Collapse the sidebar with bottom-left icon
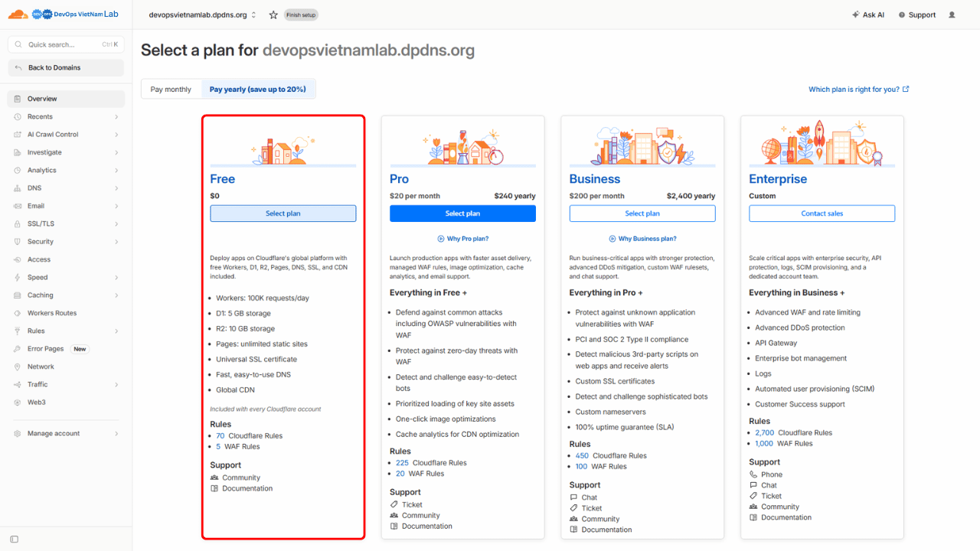Image resolution: width=980 pixels, height=551 pixels. (14, 540)
